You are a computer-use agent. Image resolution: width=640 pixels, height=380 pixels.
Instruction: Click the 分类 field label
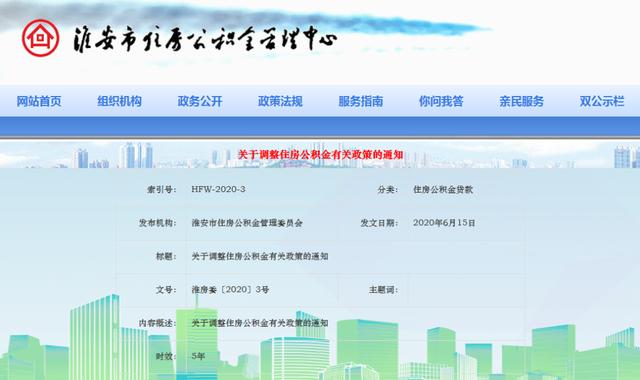coord(388,189)
